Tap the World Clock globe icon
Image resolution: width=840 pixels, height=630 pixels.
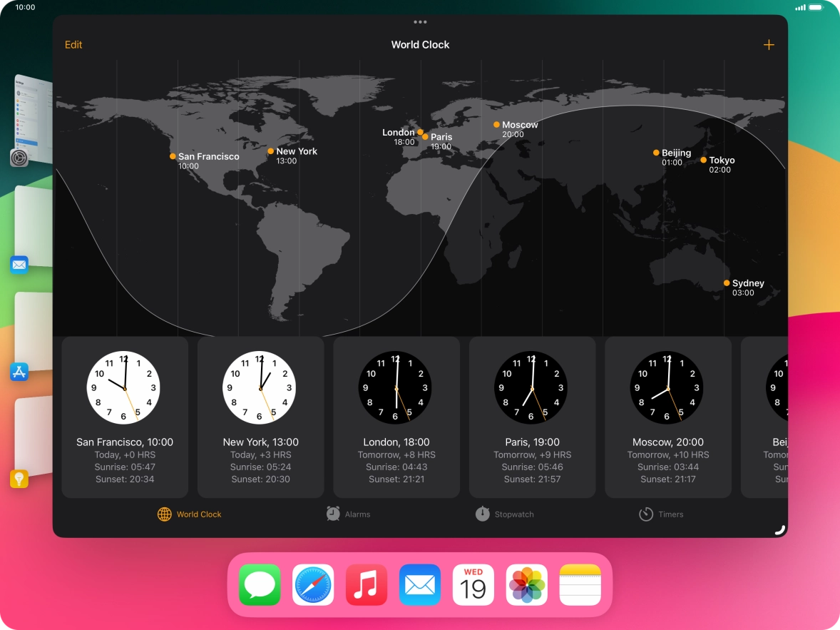coord(164,514)
